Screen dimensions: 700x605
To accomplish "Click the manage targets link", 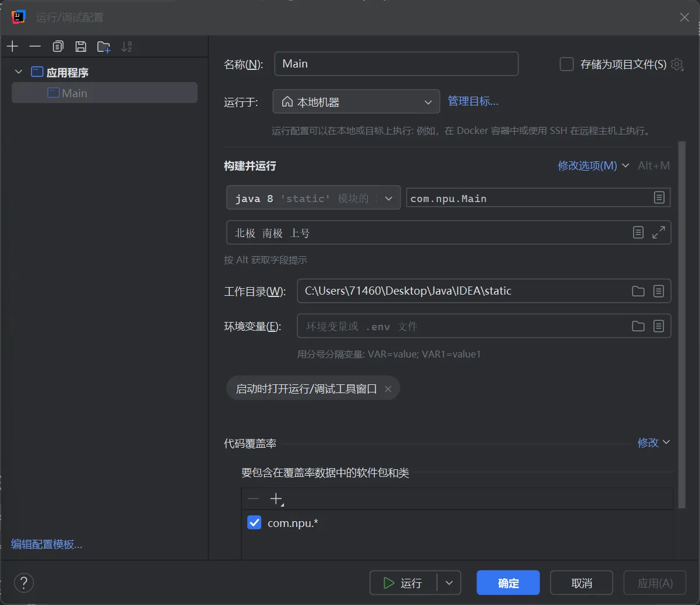I will (x=472, y=101).
